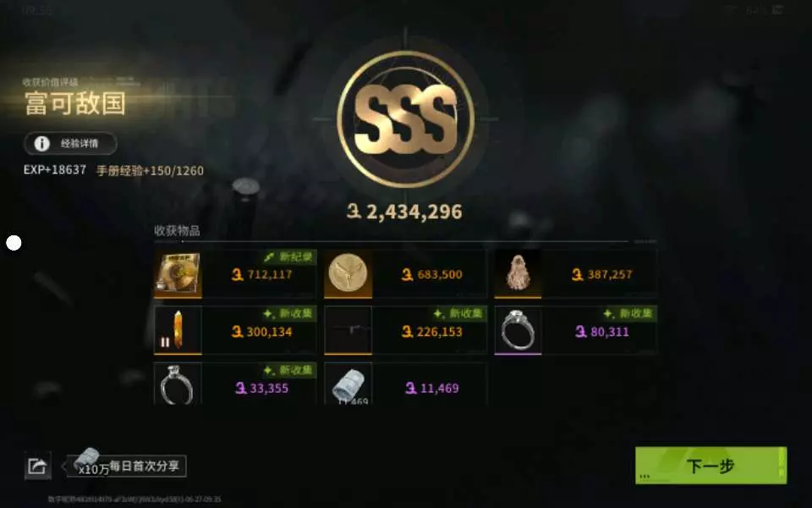Click the item worth 387,257

(575, 274)
